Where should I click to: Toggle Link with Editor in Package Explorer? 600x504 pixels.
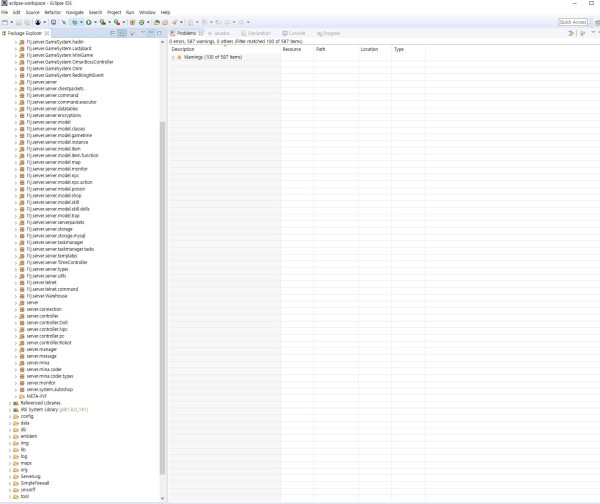pos(122,33)
